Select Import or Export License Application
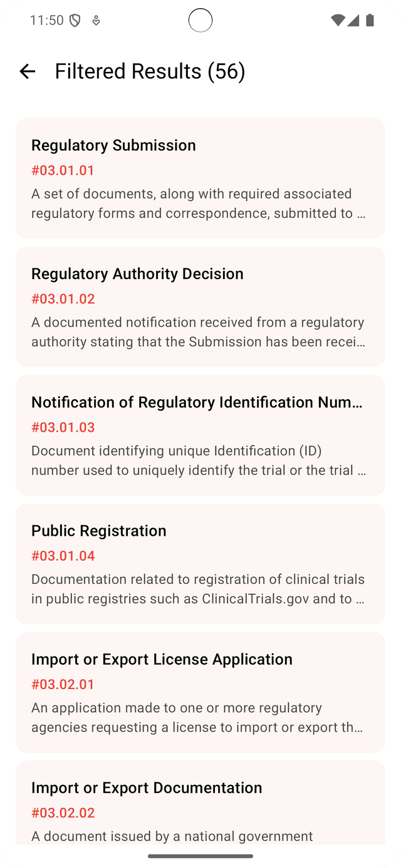Viewport: 401px width, 868px height. point(200,692)
